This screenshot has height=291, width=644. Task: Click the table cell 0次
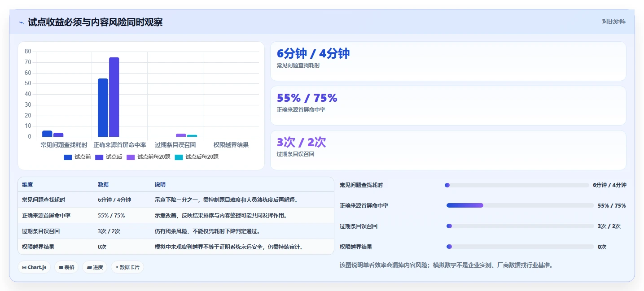(102, 247)
